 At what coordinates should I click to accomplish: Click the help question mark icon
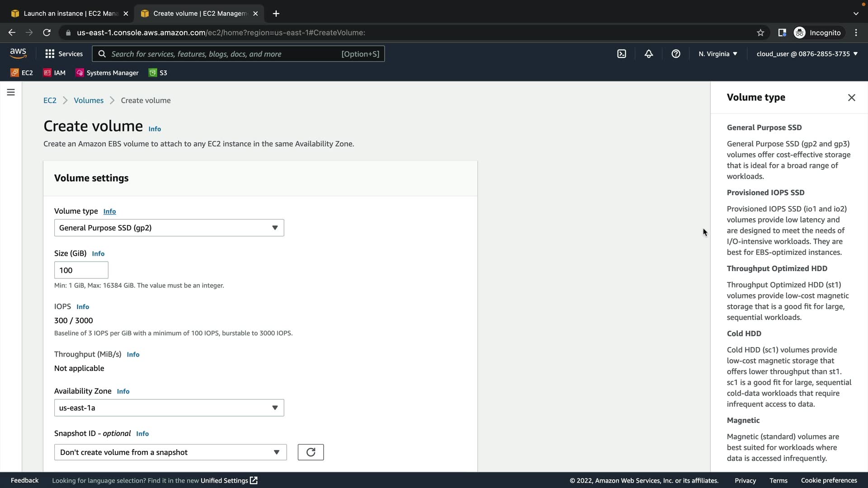click(676, 54)
